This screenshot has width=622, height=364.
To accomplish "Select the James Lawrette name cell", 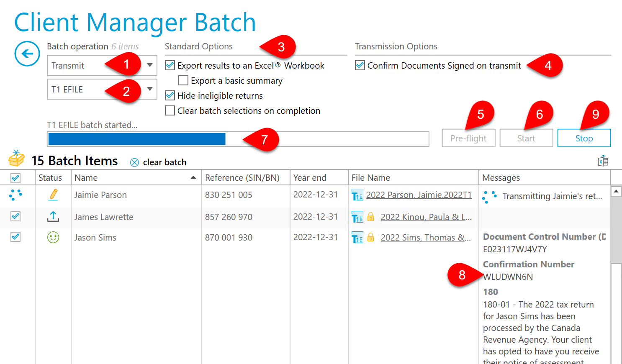I will 136,217.
